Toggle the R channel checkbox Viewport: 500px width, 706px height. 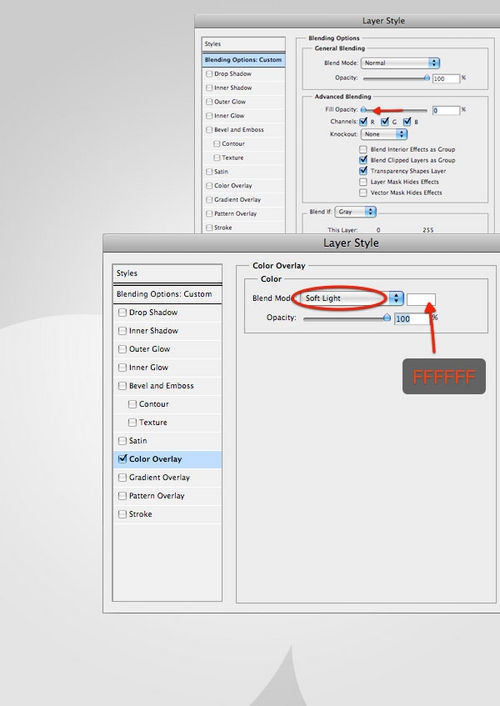click(363, 122)
